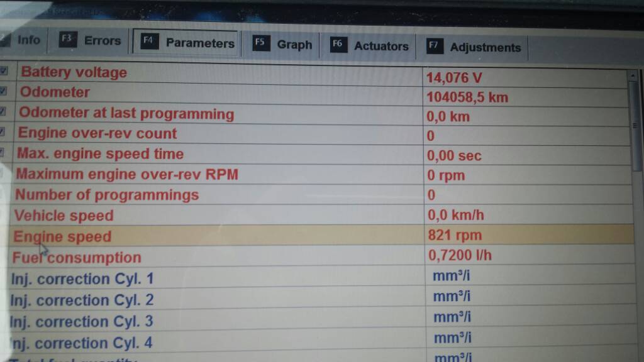Open the Graph tab
This screenshot has width=644, height=362.
pyautogui.click(x=294, y=45)
